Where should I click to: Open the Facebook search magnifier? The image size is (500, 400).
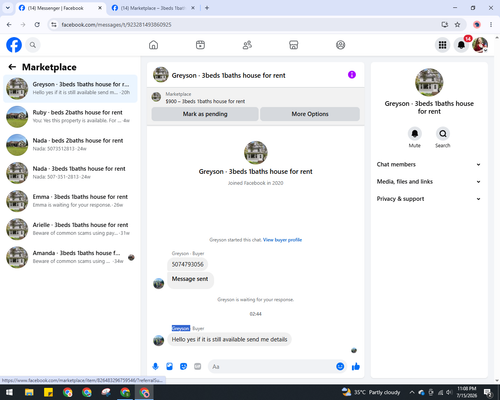pos(33,45)
